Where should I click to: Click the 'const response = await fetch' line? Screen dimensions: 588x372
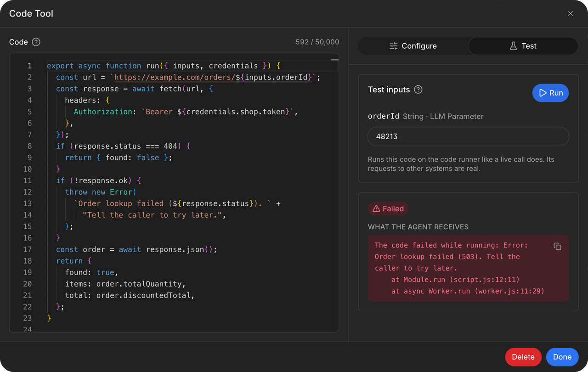[x=135, y=89]
